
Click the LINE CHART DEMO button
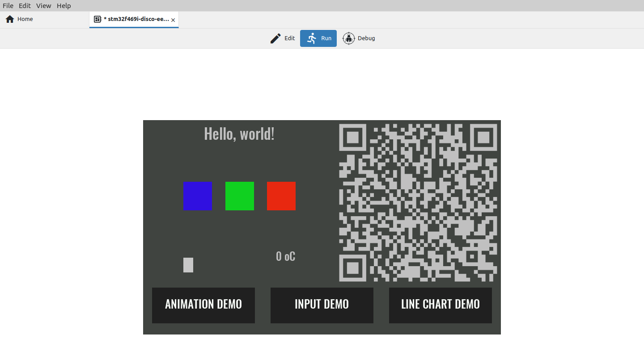[441, 305]
